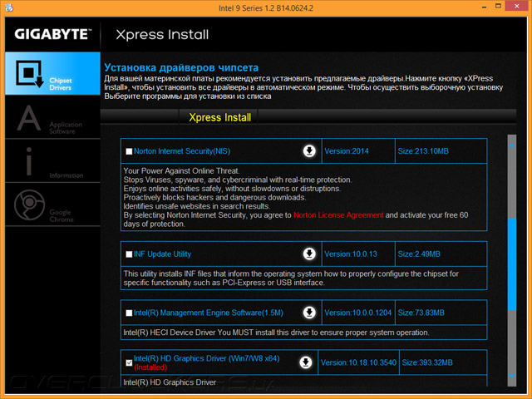Click the Xpress Install tab button

pyautogui.click(x=219, y=117)
